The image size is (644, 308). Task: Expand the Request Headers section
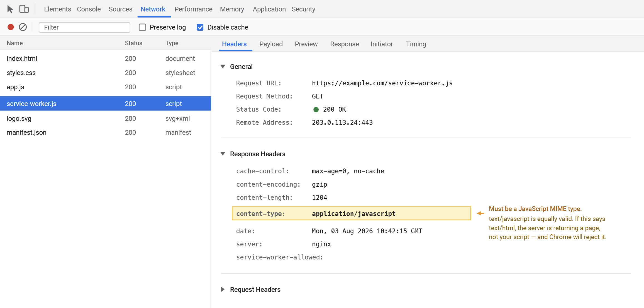(x=223, y=289)
